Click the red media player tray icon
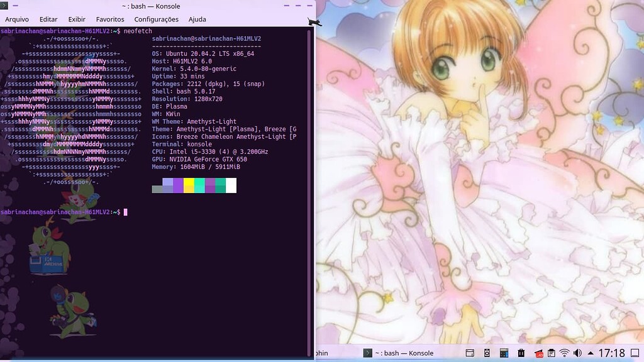This screenshot has height=362, width=644. coord(538,353)
